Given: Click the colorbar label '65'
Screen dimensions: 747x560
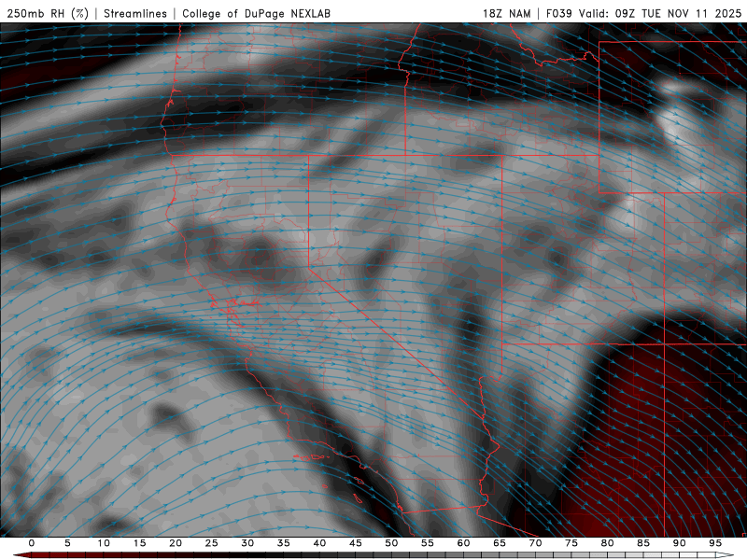Looking at the screenshot, I should pos(500,543).
